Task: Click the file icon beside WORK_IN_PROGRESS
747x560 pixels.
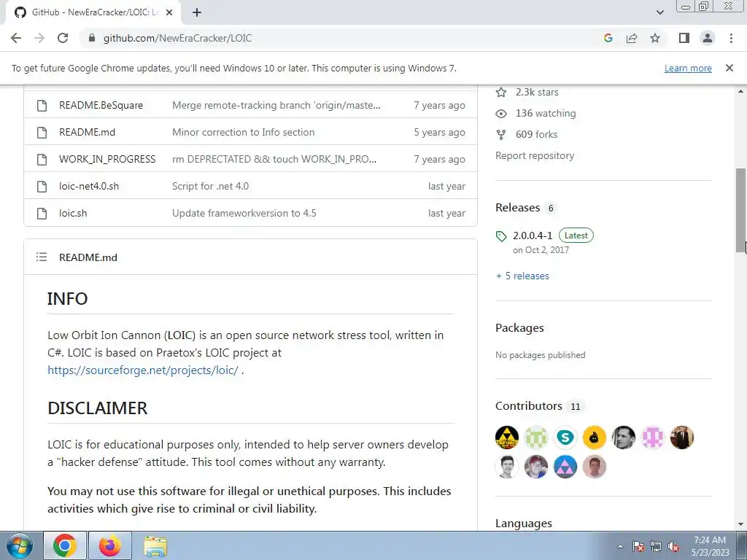Action: [x=42, y=159]
